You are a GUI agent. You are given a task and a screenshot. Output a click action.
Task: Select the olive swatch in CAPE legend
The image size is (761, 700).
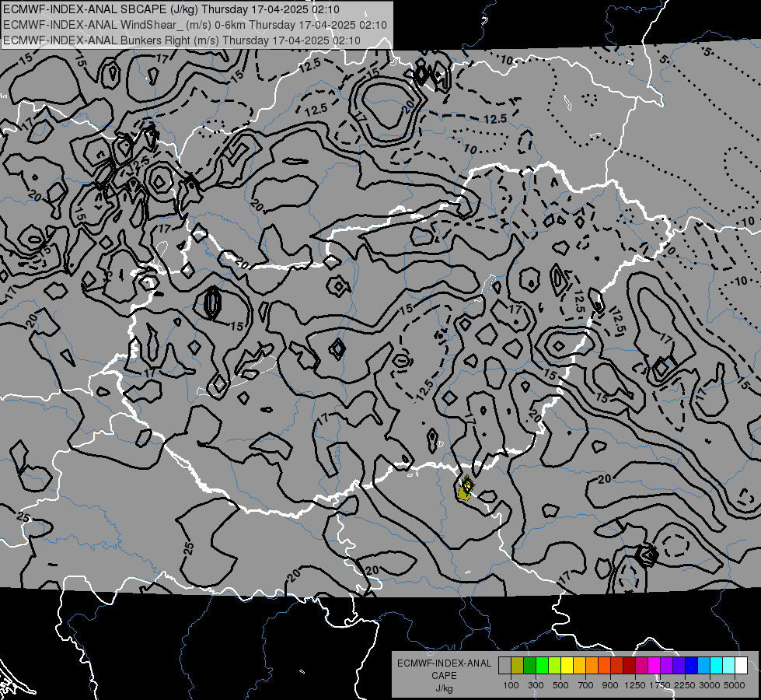(x=518, y=666)
